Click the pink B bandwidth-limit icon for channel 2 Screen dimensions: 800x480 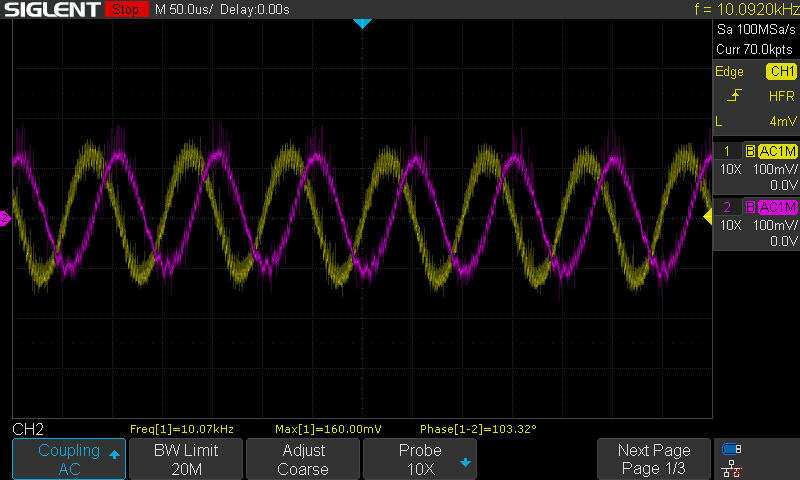(x=750, y=207)
